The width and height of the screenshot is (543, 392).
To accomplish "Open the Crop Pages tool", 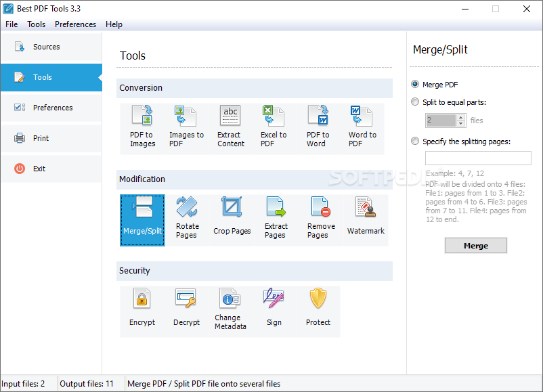I will tap(232, 220).
